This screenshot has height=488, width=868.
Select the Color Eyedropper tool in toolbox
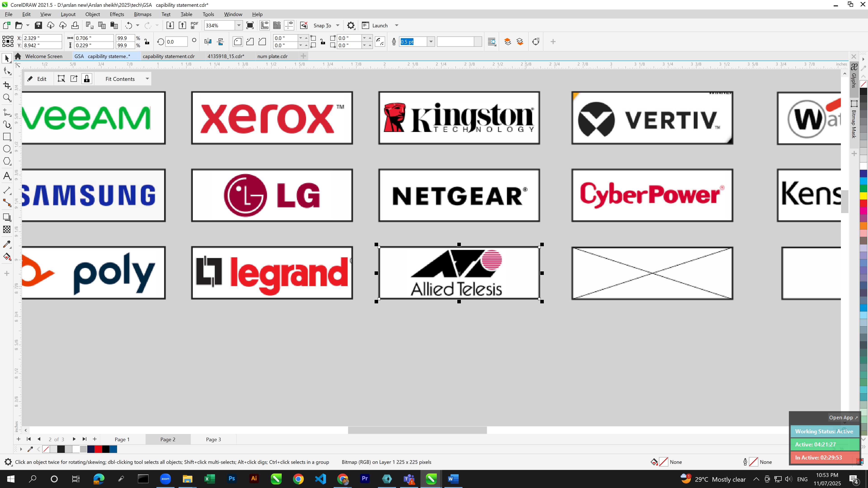pyautogui.click(x=7, y=244)
